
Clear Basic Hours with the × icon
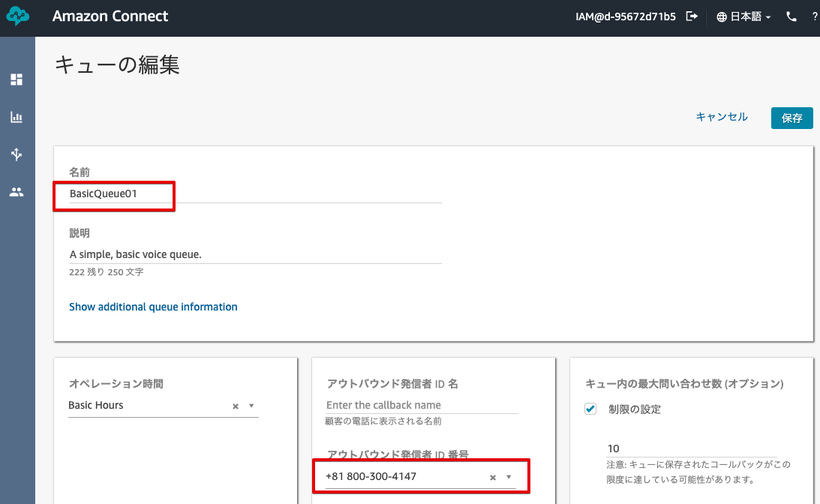tap(235, 405)
